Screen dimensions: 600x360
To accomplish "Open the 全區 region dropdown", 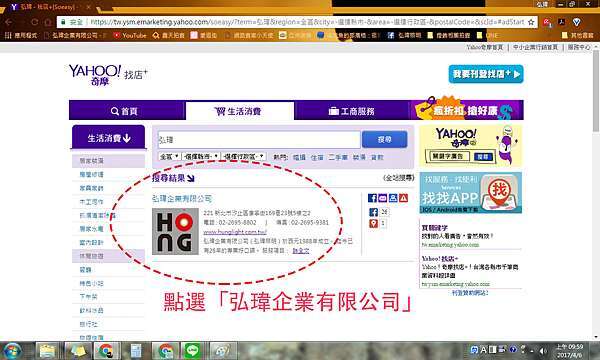I will coord(169,156).
